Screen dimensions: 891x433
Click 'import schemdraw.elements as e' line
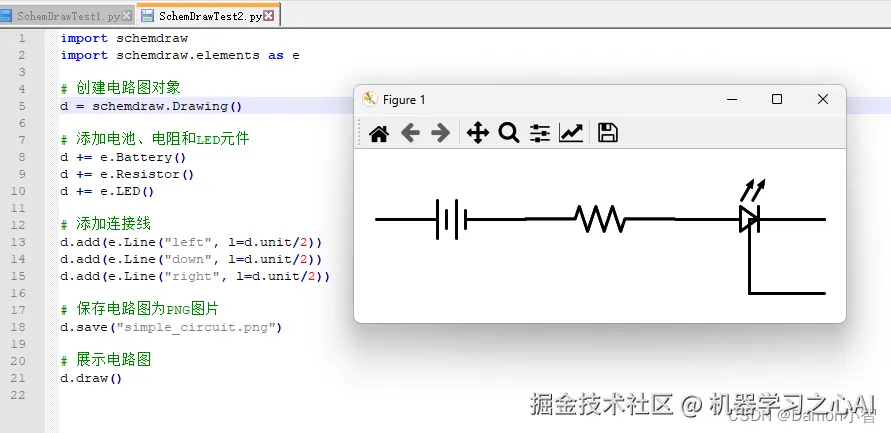[x=180, y=55]
